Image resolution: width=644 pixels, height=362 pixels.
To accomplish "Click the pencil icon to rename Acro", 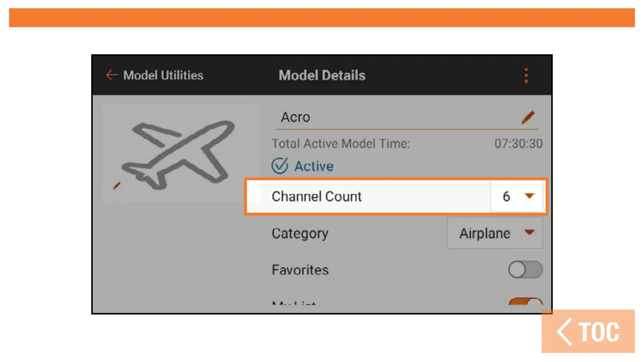I will 528,117.
